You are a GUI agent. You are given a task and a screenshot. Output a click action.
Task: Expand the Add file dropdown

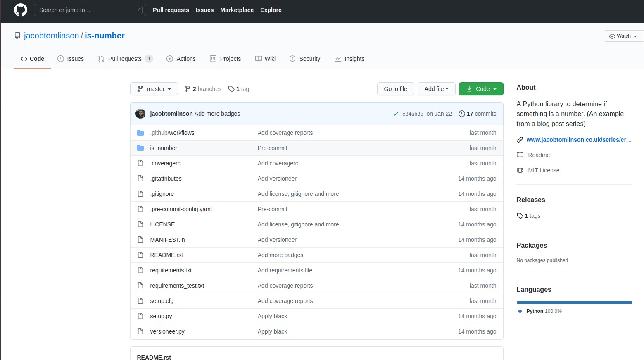(x=436, y=89)
